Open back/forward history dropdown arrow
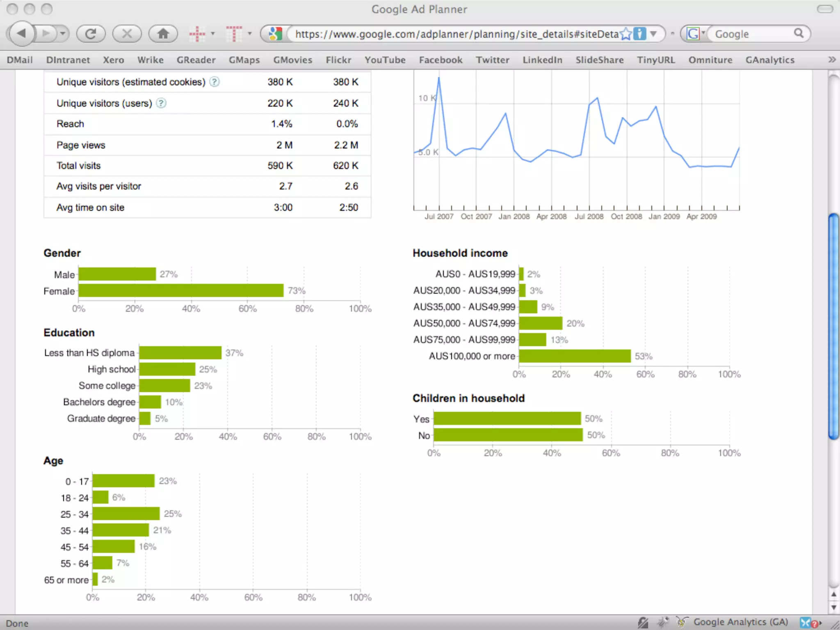 63,33
